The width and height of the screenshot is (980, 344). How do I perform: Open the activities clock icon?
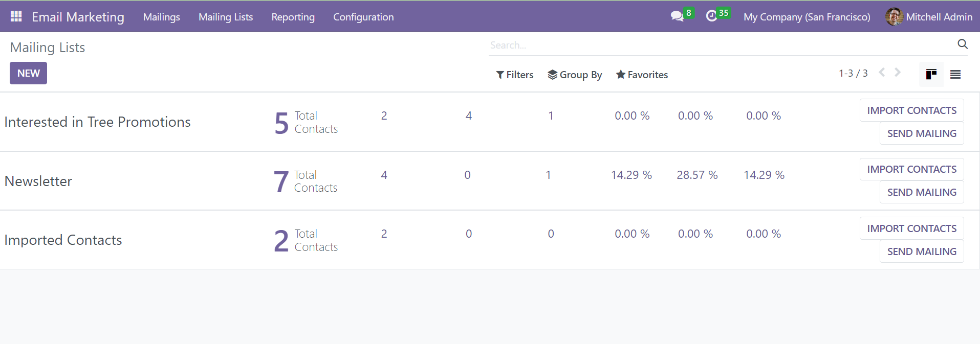pos(711,16)
